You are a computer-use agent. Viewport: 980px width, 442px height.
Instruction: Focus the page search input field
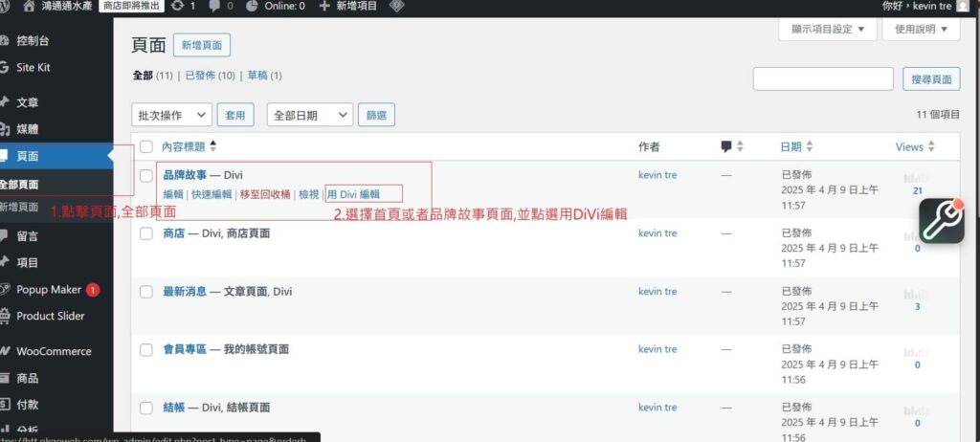pos(823,79)
